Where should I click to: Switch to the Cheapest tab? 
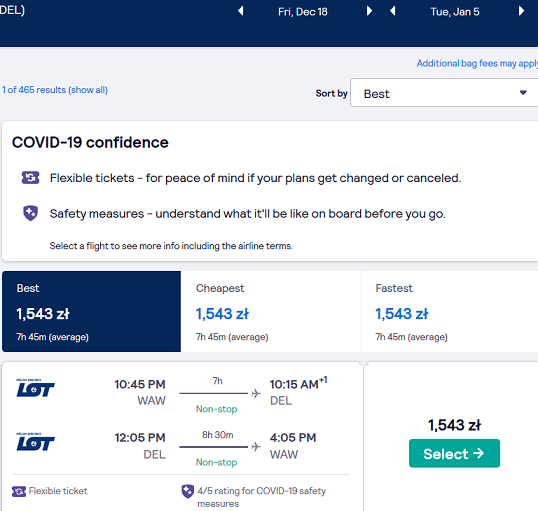271,311
